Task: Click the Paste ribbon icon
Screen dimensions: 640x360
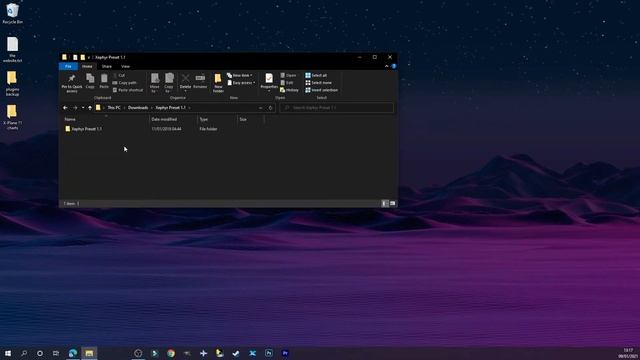Action: pyautogui.click(x=104, y=81)
